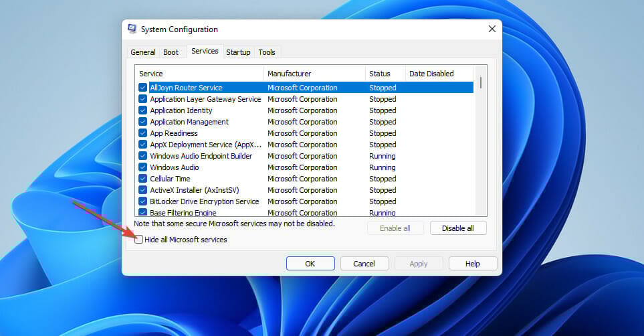644x336 pixels.
Task: Select the Services tab
Action: point(205,51)
